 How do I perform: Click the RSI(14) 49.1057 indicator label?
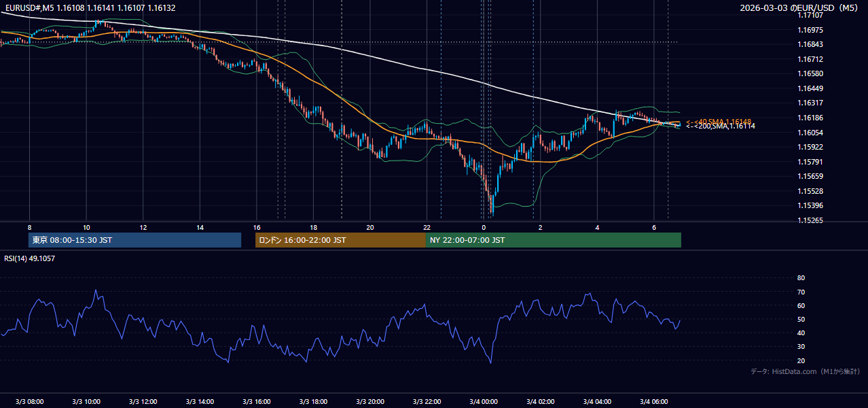(30, 258)
